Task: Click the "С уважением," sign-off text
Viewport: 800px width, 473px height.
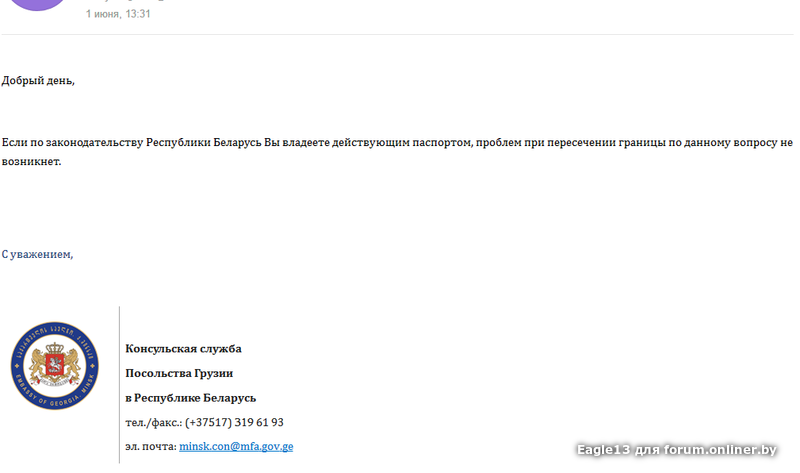Action: coord(37,254)
